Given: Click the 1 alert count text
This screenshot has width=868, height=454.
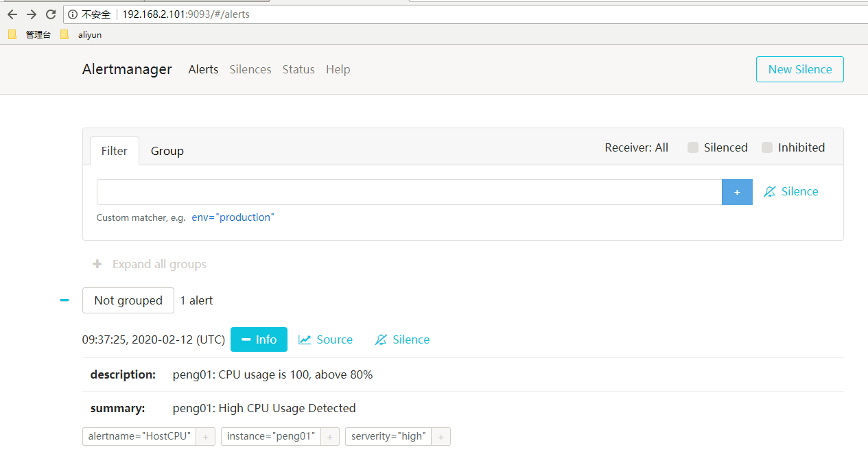Looking at the screenshot, I should click(196, 300).
